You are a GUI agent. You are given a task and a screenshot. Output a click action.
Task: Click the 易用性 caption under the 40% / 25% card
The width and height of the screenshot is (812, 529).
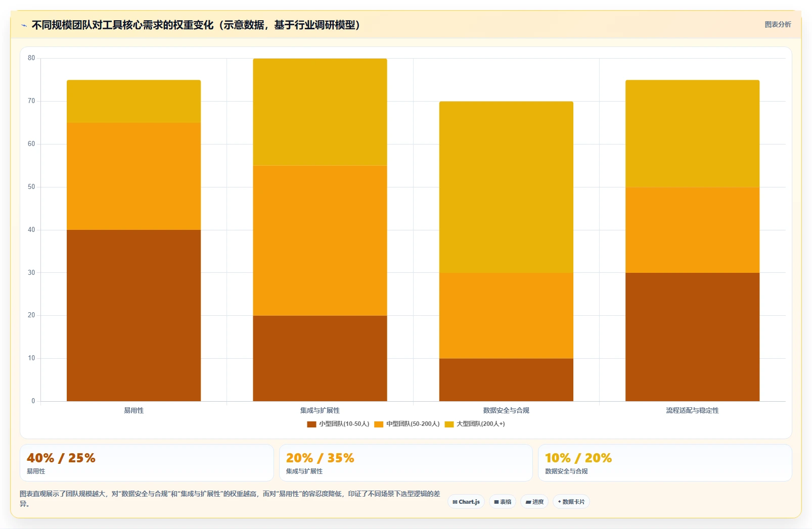click(36, 471)
